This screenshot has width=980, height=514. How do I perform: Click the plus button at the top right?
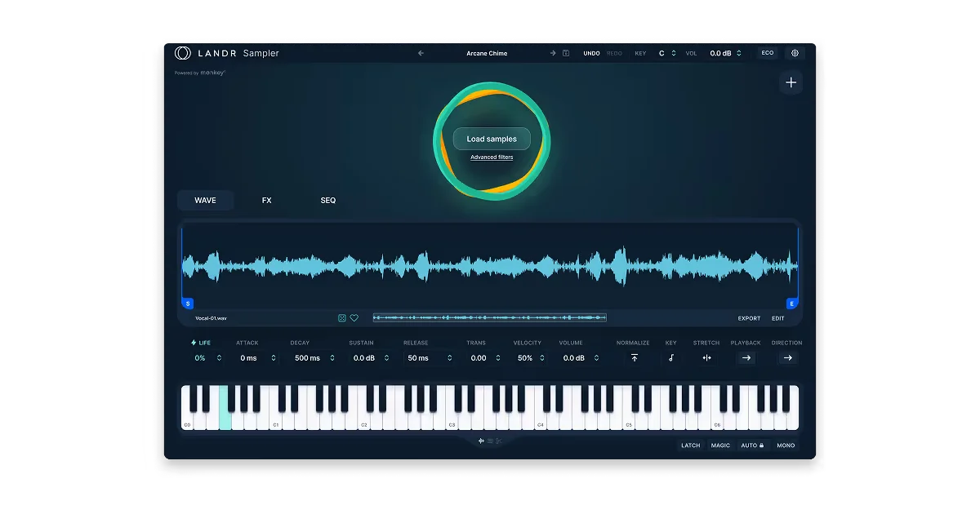pyautogui.click(x=791, y=82)
